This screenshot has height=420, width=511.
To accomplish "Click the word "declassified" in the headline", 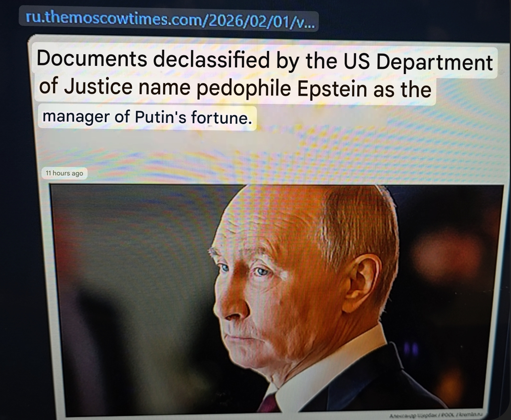I will (x=211, y=60).
